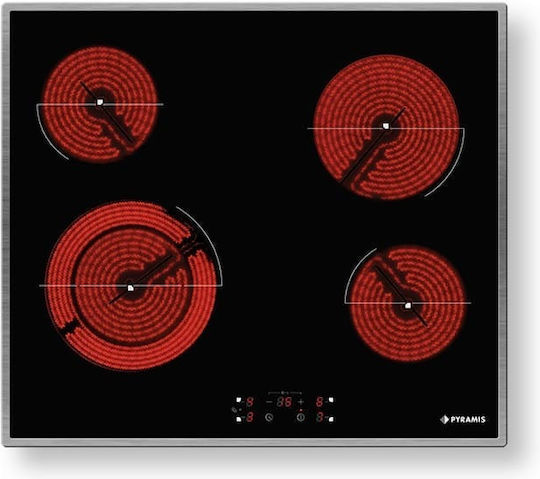Click the front-right zone heat level digit

coord(320,417)
